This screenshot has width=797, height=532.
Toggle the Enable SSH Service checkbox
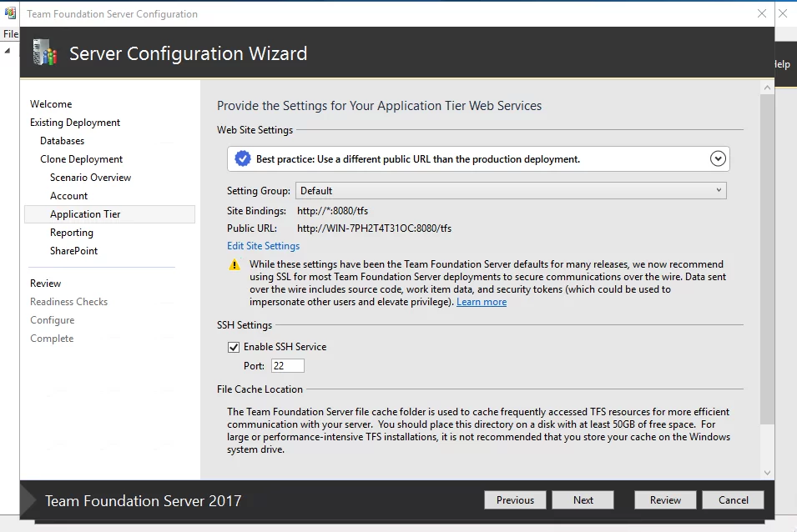pos(234,347)
